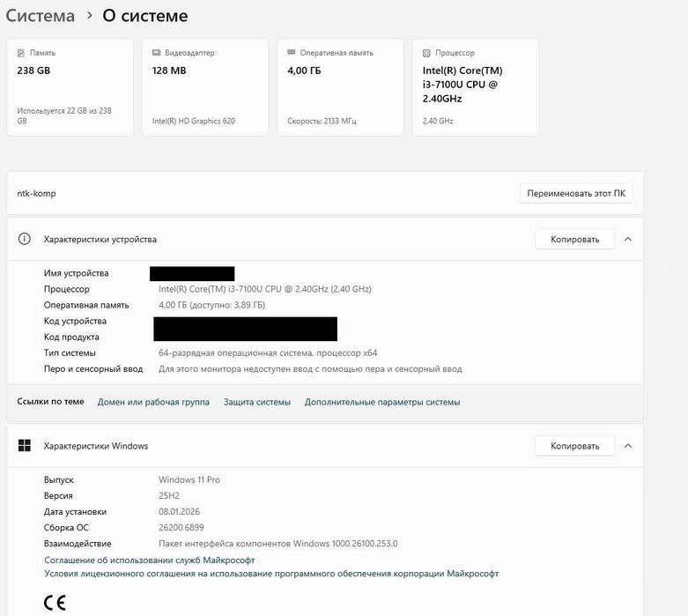Click the Пакет интерфейса компонентов Windows value

coord(278,544)
